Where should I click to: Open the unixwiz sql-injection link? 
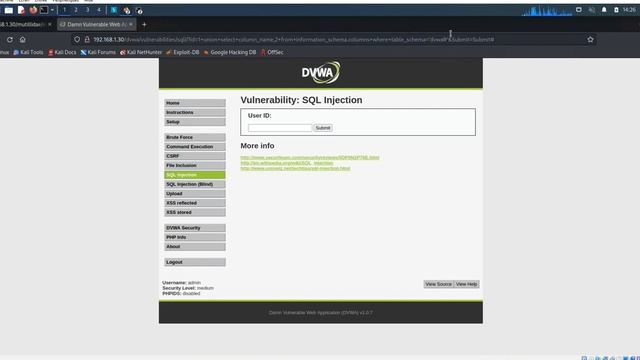point(295,168)
